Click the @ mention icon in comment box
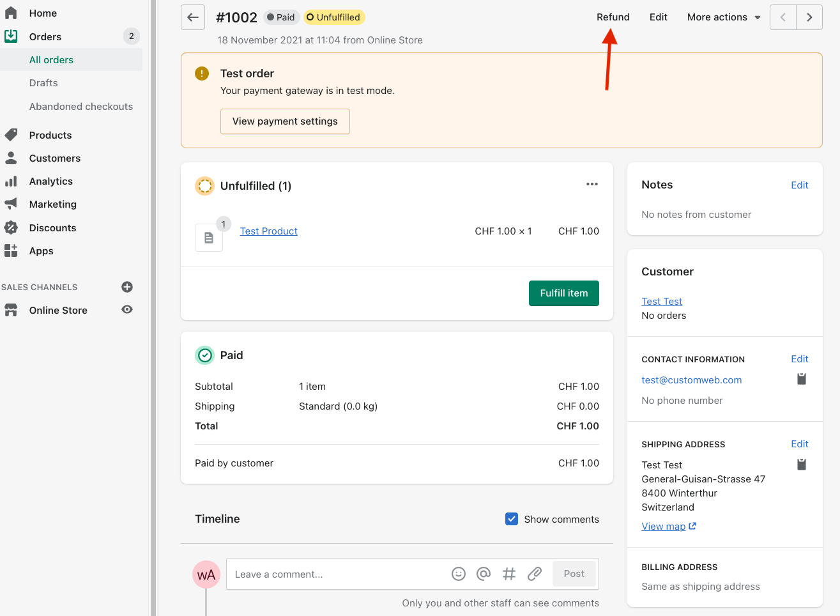 484,574
